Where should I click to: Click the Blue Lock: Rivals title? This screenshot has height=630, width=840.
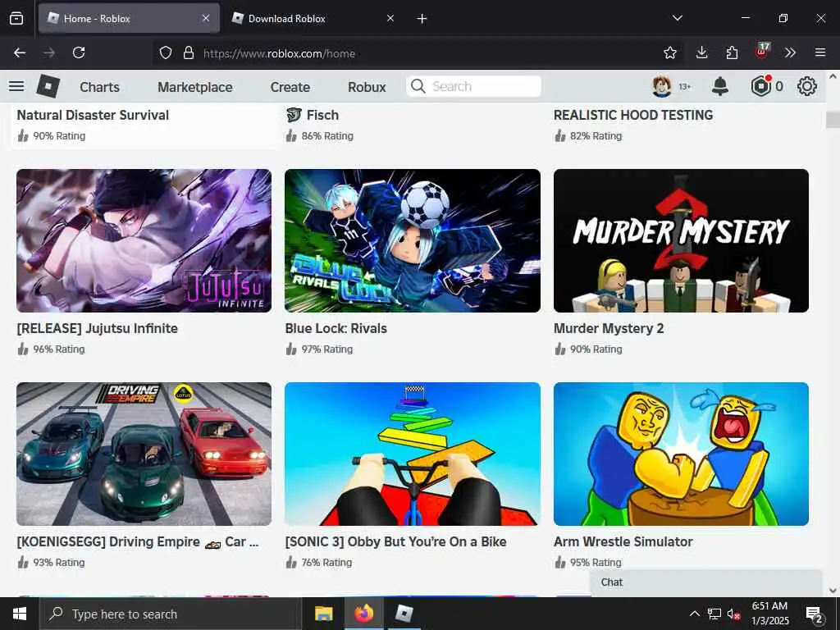pyautogui.click(x=336, y=328)
